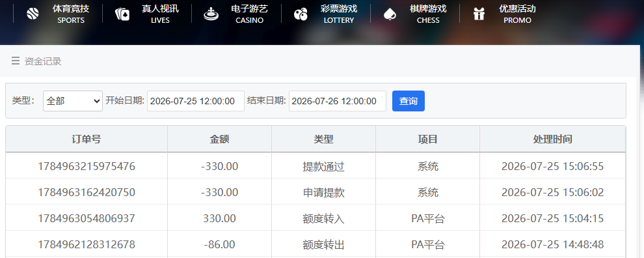This screenshot has width=644, height=258.
Task: Select order number 1784963162420750
Action: 87,192
